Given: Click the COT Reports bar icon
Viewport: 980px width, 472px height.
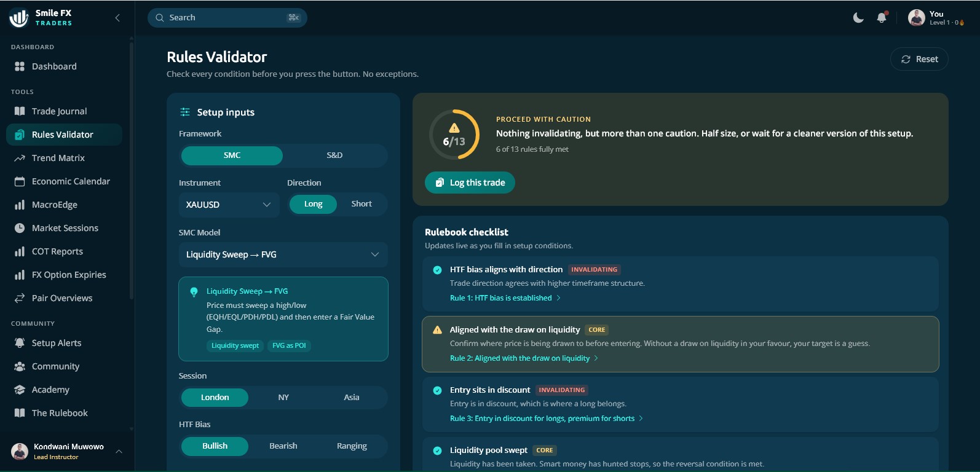Looking at the screenshot, I should (20, 251).
